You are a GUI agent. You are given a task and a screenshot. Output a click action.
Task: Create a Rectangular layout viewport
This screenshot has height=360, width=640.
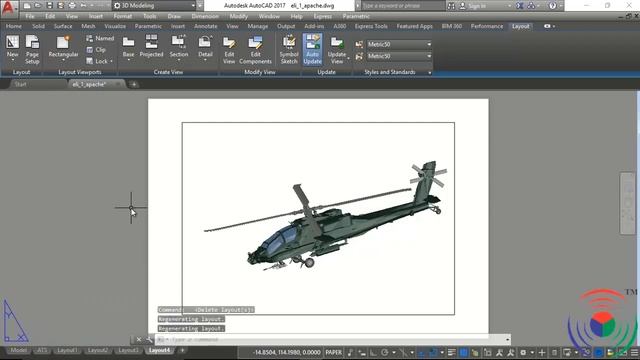[63, 47]
